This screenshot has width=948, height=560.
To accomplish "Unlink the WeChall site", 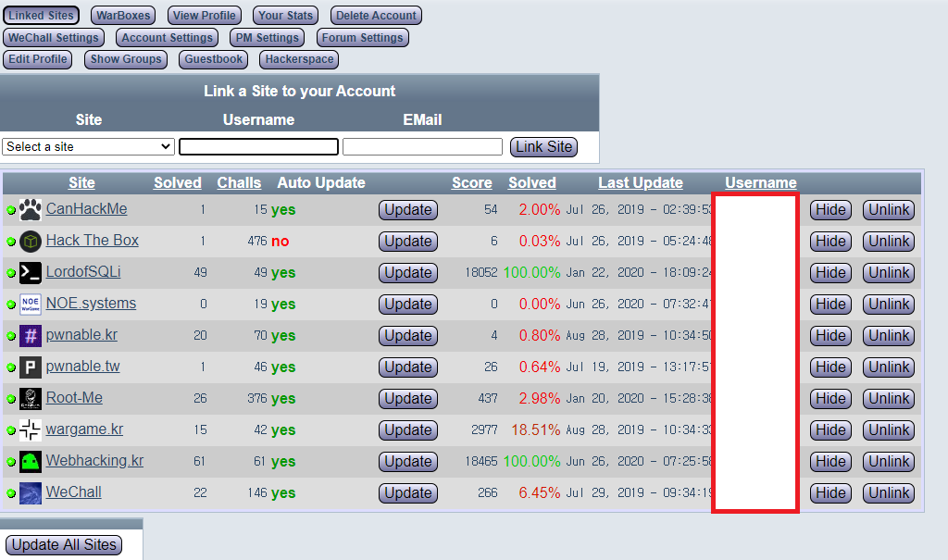I will click(x=889, y=492).
